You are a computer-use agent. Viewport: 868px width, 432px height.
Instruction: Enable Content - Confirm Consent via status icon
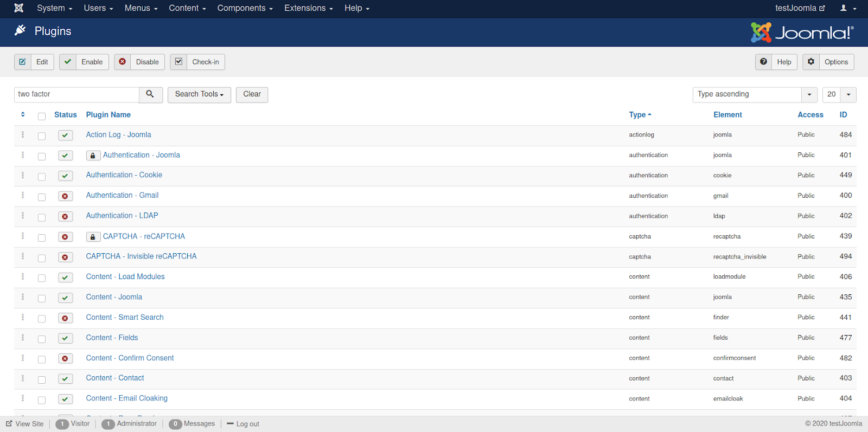(65, 359)
